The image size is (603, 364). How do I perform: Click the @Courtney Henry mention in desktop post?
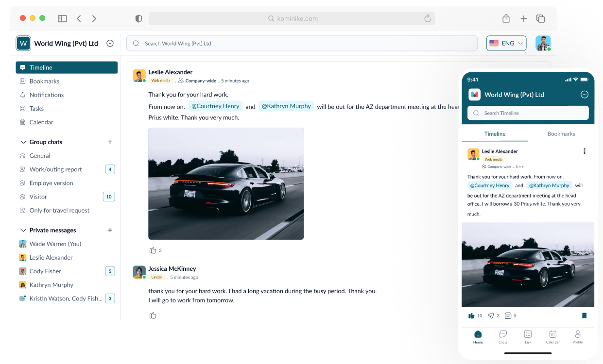click(x=215, y=106)
